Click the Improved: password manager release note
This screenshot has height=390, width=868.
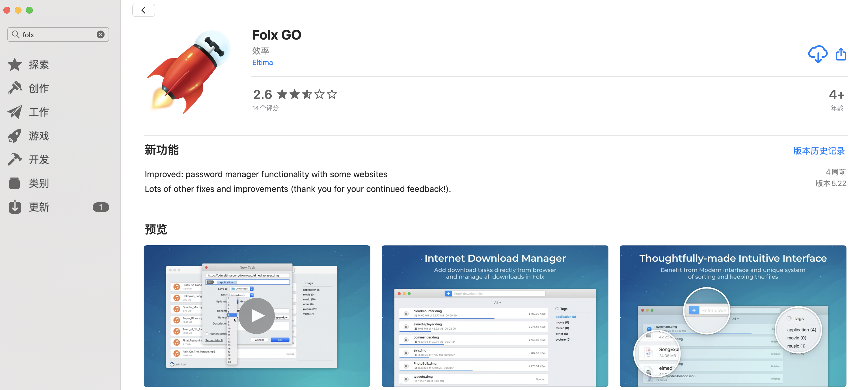(x=266, y=174)
